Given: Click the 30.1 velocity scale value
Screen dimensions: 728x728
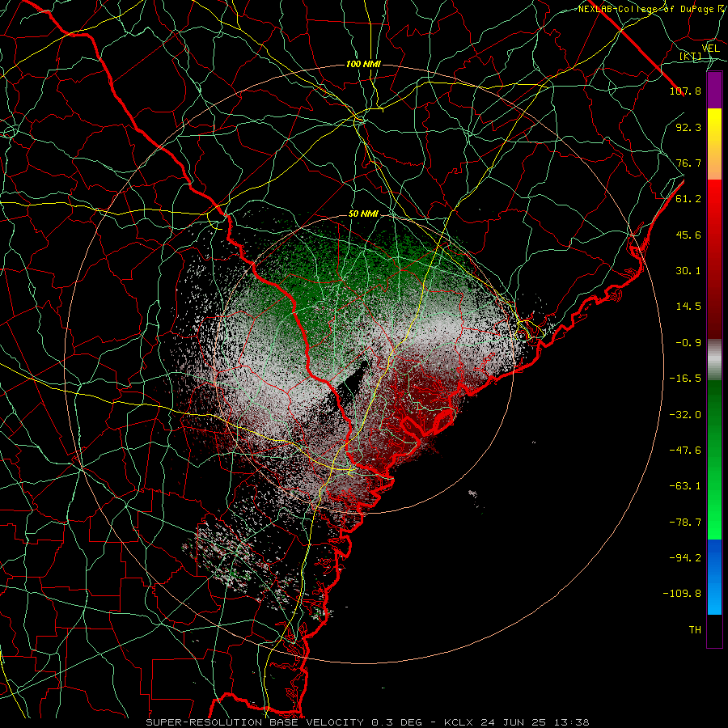Looking at the screenshot, I should pos(688,271).
